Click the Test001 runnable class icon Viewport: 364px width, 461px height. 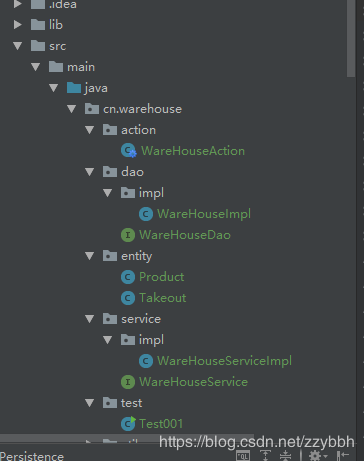(x=128, y=424)
